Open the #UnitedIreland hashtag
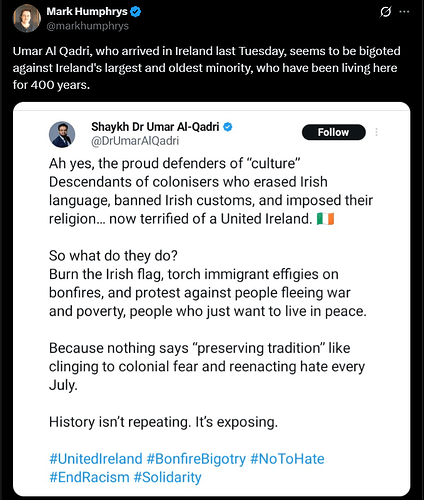Screen dimensions: 424x500 click(96, 459)
